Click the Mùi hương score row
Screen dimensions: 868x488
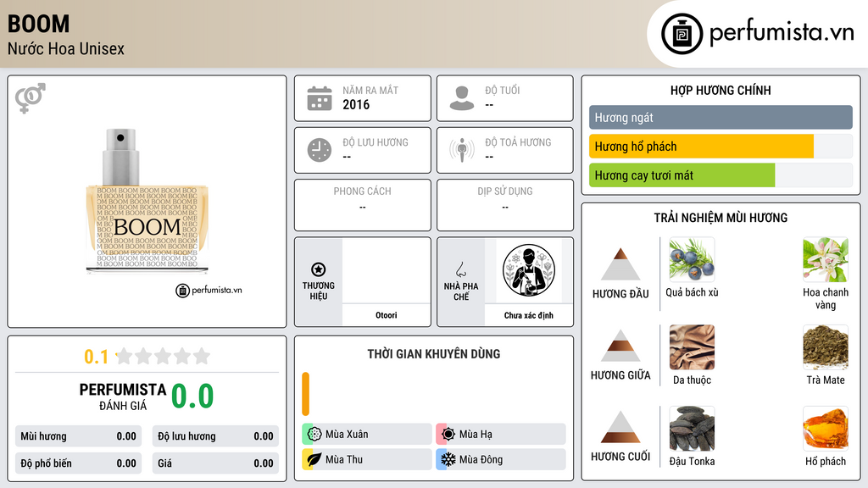(78, 436)
